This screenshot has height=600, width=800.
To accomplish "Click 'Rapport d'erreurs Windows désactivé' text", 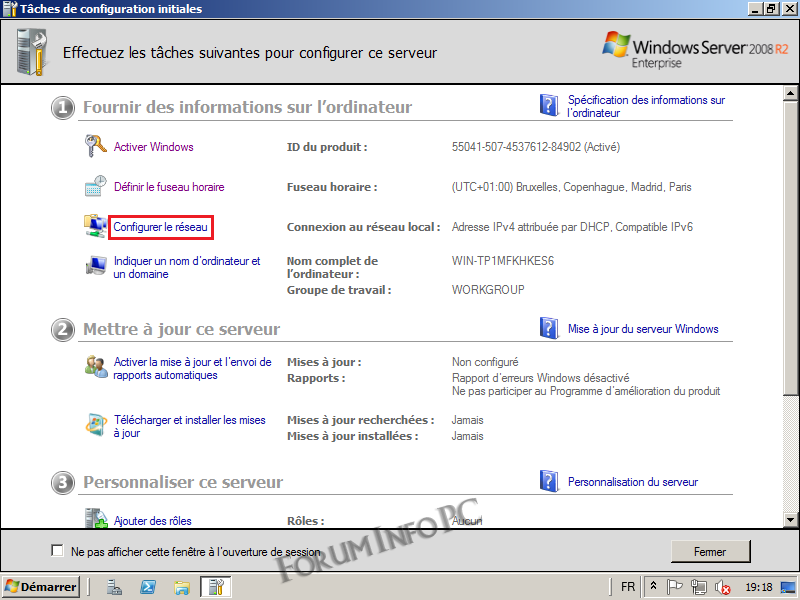I will click(541, 378).
